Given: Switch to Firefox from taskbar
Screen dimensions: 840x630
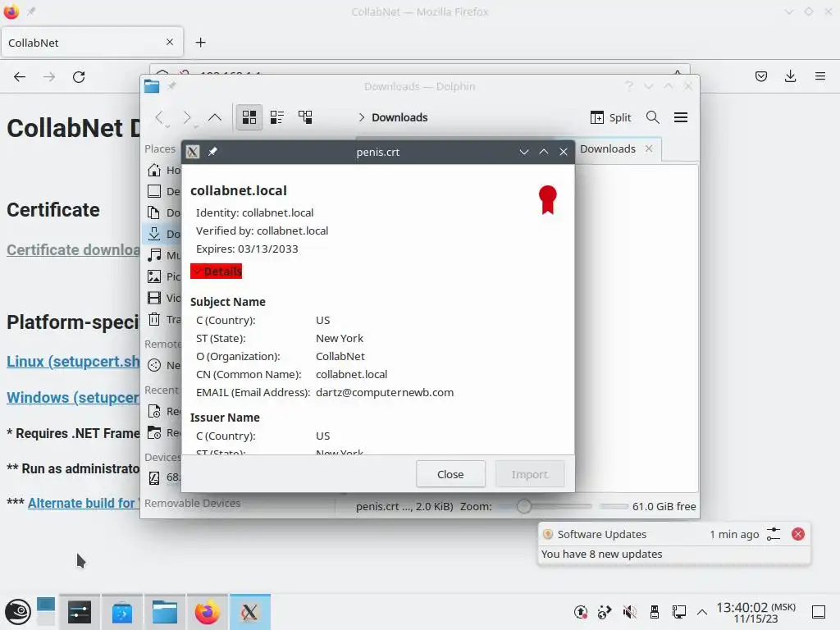Looking at the screenshot, I should coord(208,612).
